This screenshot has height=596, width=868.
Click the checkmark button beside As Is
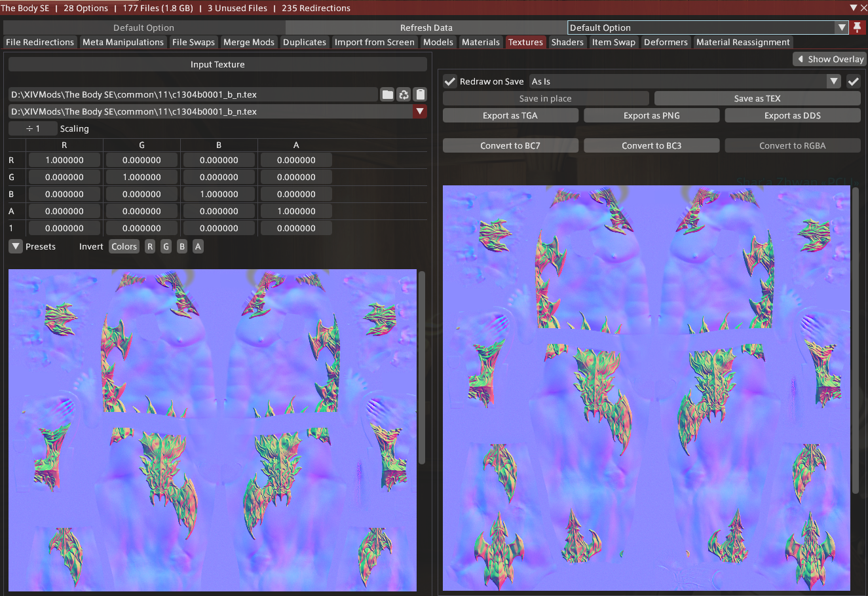[x=853, y=81]
